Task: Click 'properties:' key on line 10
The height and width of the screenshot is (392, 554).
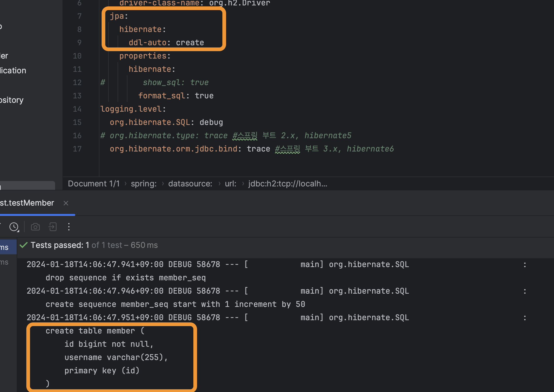Action: point(145,56)
